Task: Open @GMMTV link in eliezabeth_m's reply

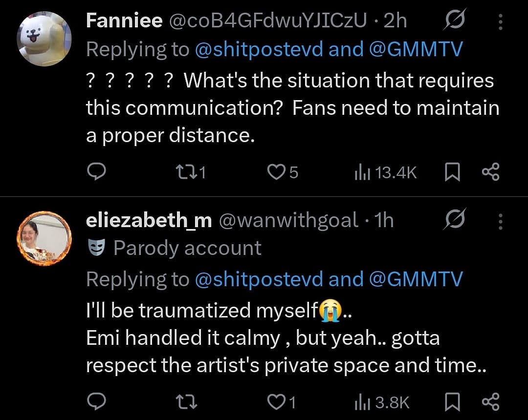Action: 415,279
